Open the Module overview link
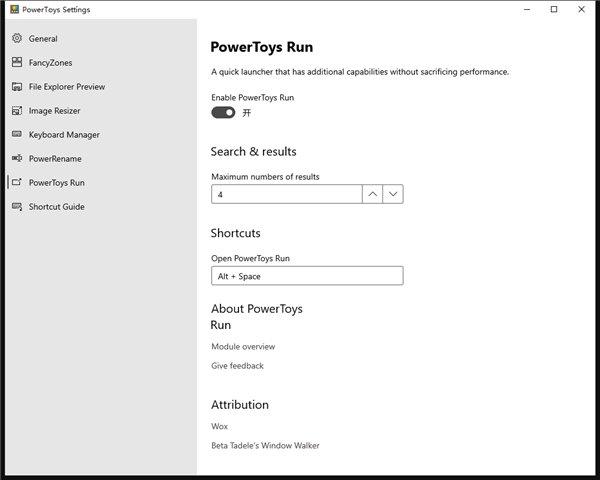Image resolution: width=600 pixels, height=480 pixels. tap(243, 347)
